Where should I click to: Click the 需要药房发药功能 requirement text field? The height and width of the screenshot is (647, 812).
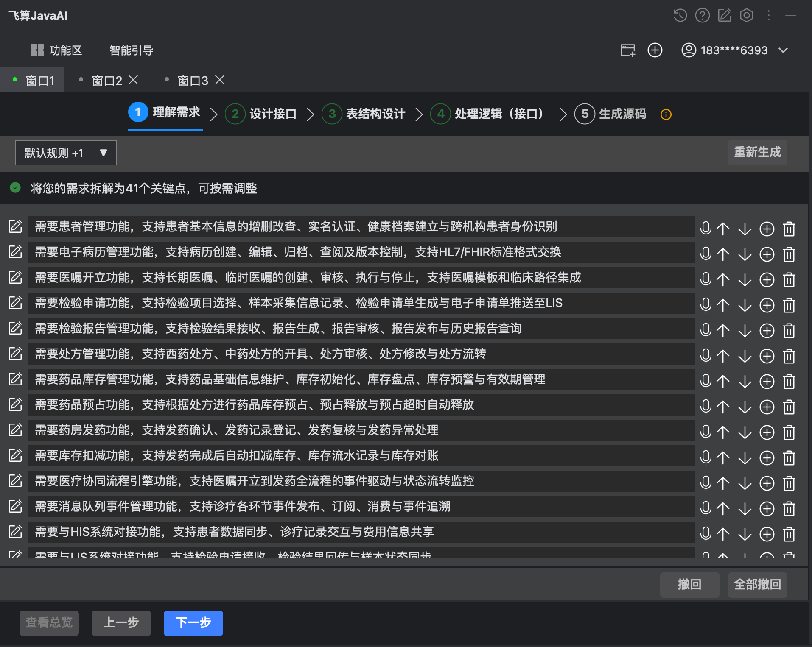[361, 430]
